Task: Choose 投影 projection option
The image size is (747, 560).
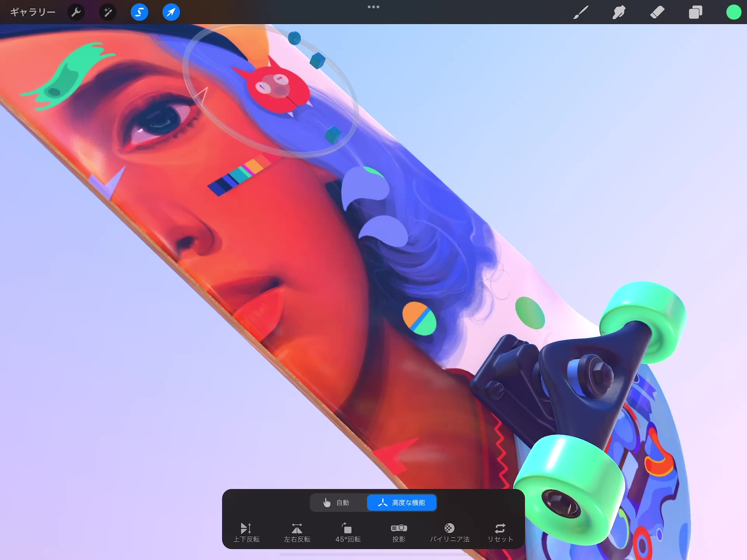Action: pyautogui.click(x=399, y=533)
